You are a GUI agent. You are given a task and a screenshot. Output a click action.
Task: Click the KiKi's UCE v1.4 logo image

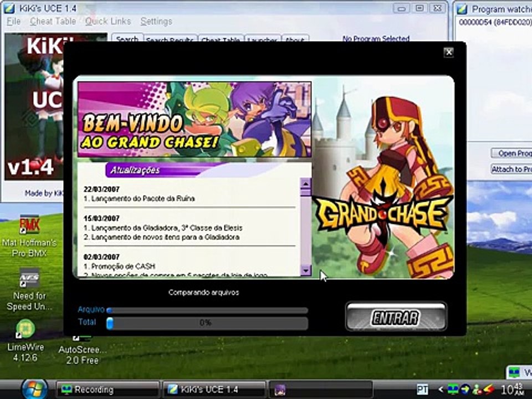34,106
